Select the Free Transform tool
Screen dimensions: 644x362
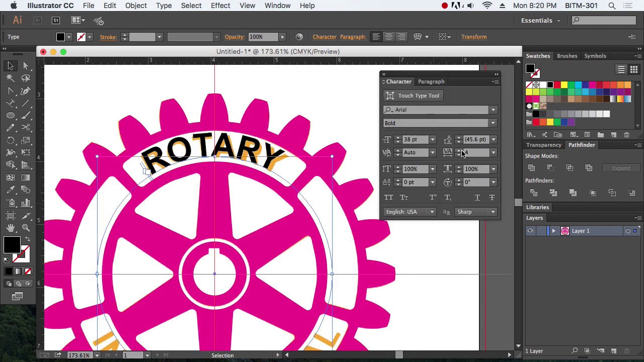tap(26, 152)
